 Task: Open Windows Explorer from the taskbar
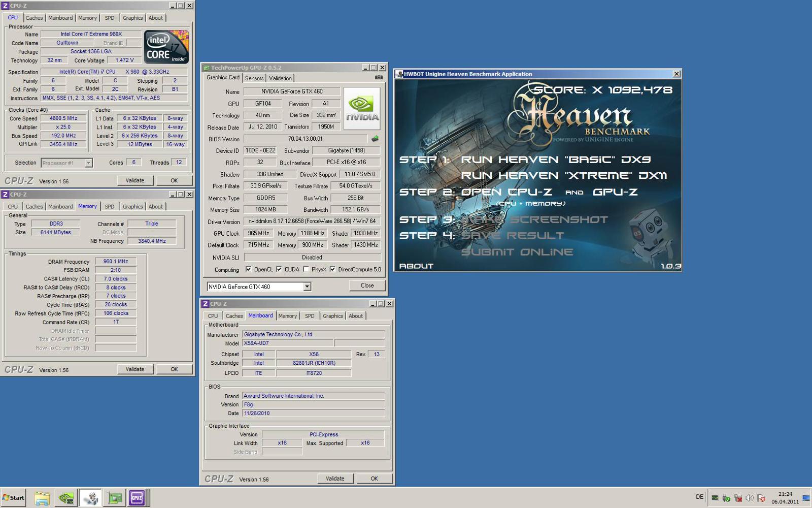point(42,498)
